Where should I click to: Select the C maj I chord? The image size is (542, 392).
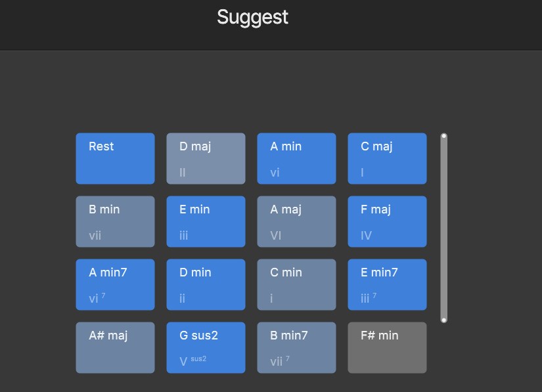click(387, 158)
